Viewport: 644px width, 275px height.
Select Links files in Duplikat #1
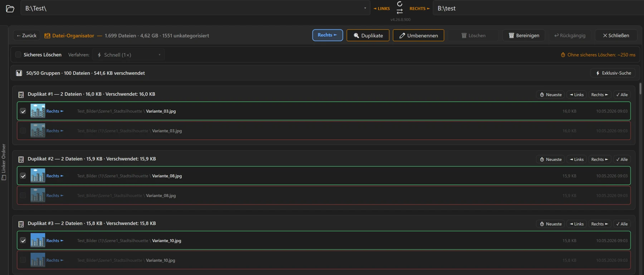click(x=577, y=95)
